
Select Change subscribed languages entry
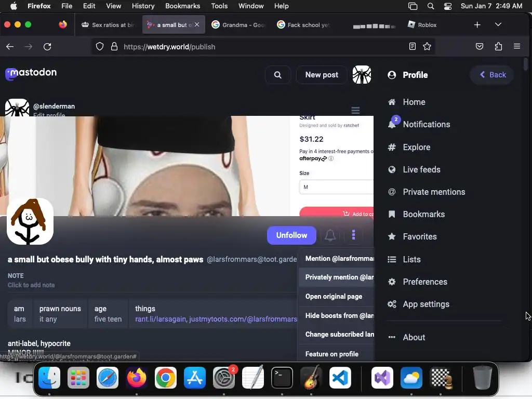pos(336,335)
